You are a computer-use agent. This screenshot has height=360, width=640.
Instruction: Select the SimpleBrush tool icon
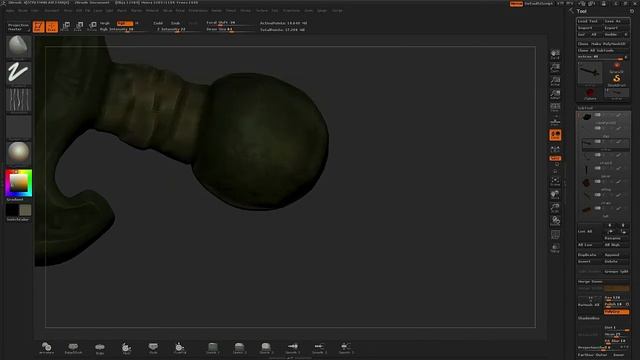[617, 80]
